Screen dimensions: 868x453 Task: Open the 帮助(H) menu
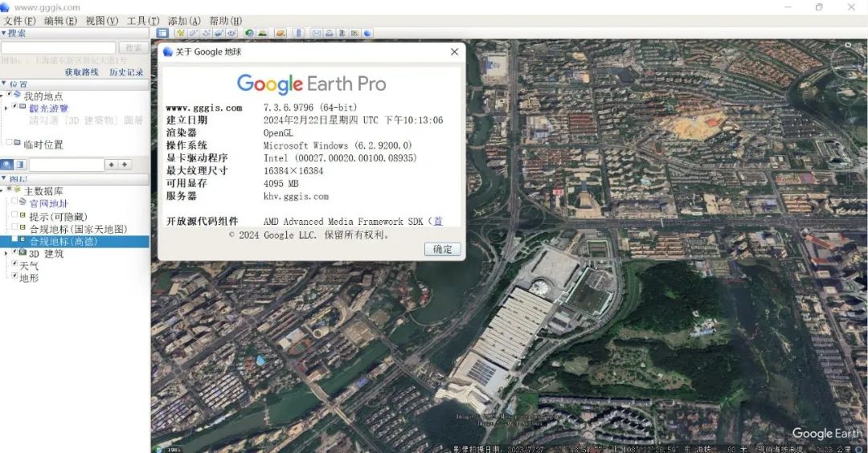click(226, 20)
